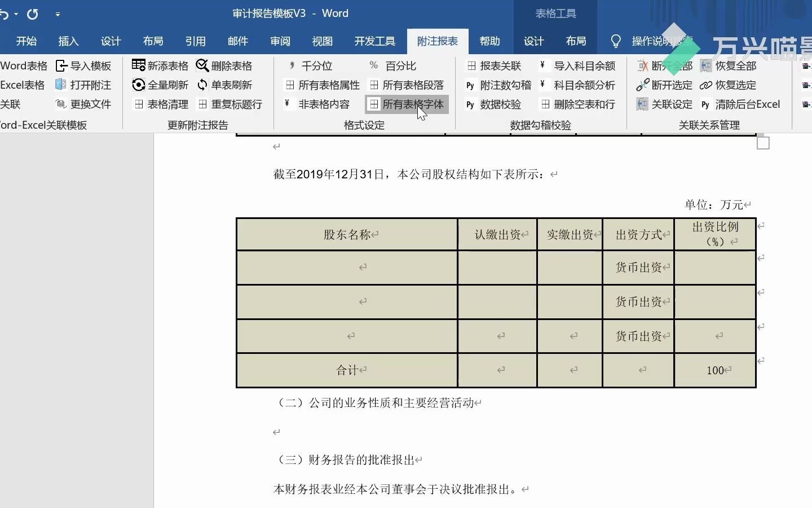Viewport: 812px width, 508px height.
Task: Click 恢复选定 restore selected link
Action: click(728, 85)
